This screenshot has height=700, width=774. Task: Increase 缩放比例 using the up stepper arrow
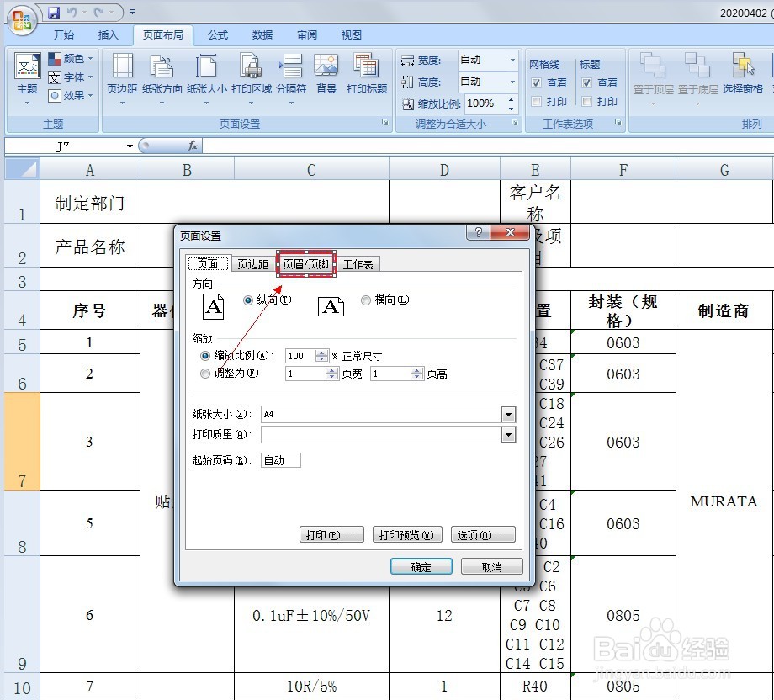[x=320, y=353]
